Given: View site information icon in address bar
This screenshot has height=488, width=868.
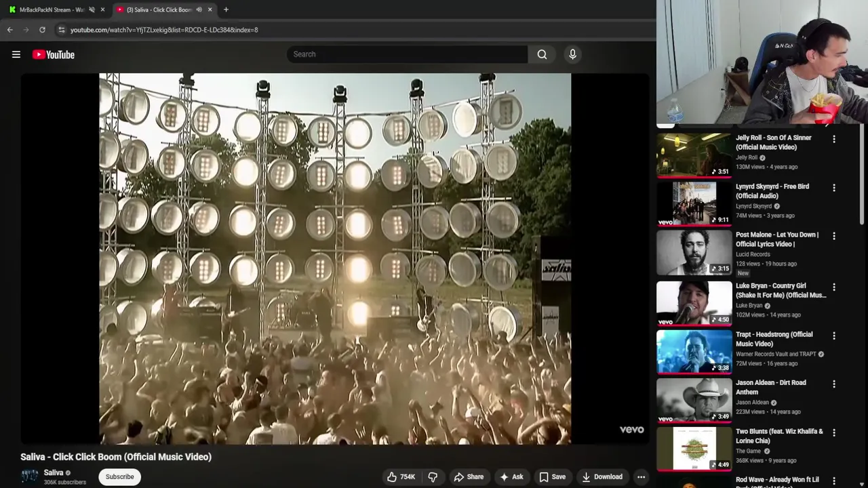Looking at the screenshot, I should (x=61, y=30).
